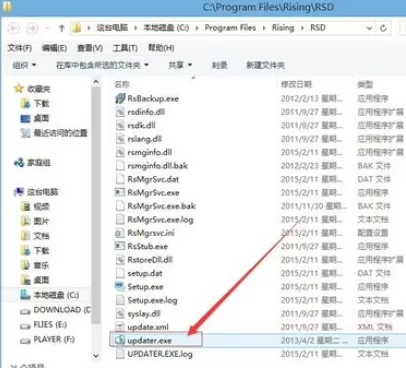Click the RstoreDll.dll file icon
This screenshot has height=368, width=406.
click(120, 260)
